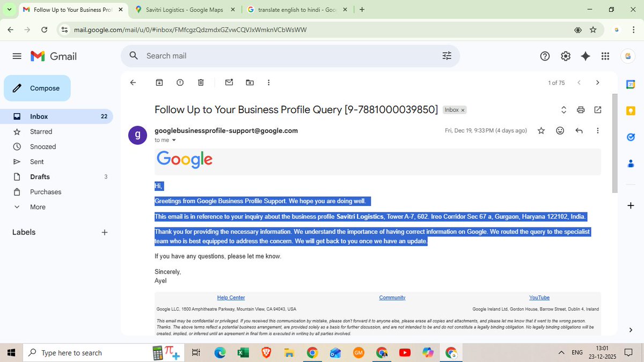Show search options filter icon
This screenshot has width=644, height=362.
pyautogui.click(x=447, y=56)
